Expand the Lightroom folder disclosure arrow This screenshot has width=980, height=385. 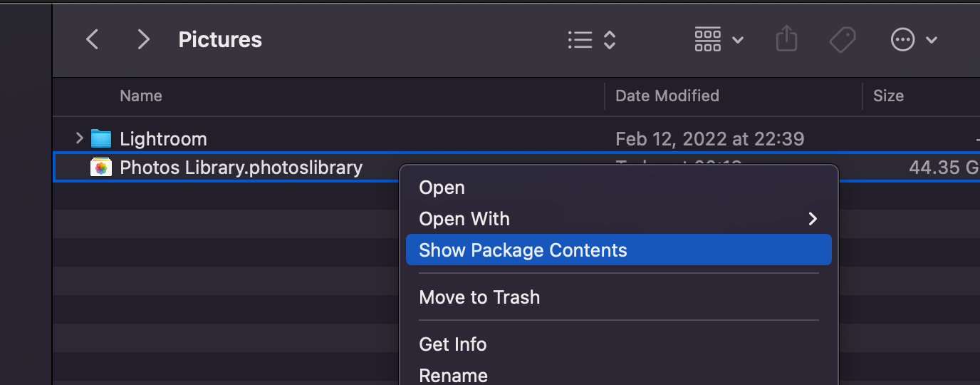[x=79, y=138]
